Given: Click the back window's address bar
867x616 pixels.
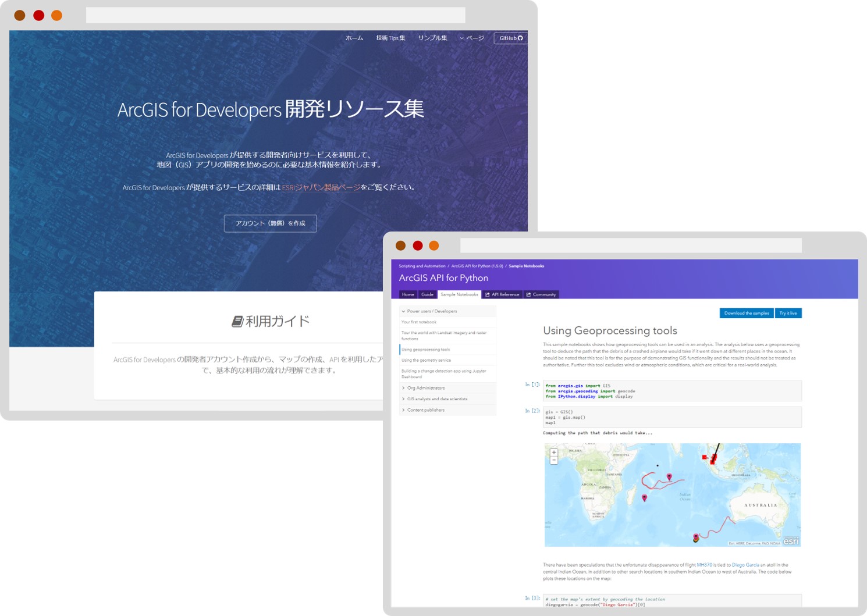Looking at the screenshot, I should 276,15.
